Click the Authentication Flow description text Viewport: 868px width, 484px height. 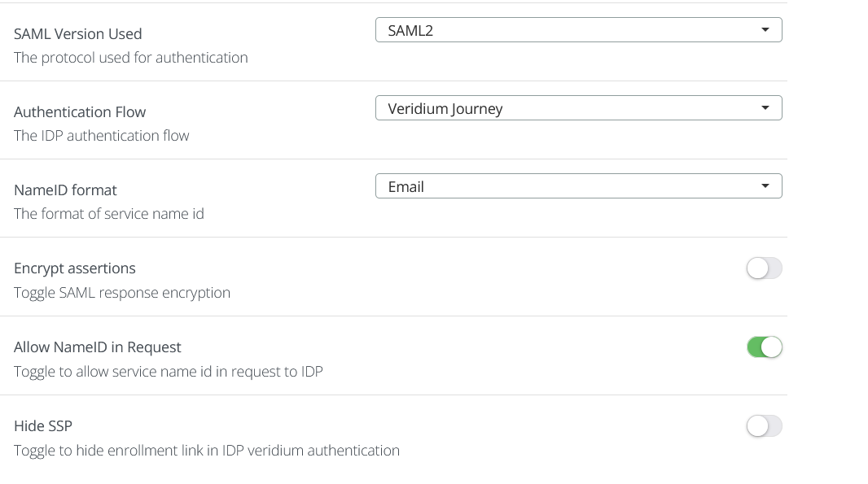[102, 135]
